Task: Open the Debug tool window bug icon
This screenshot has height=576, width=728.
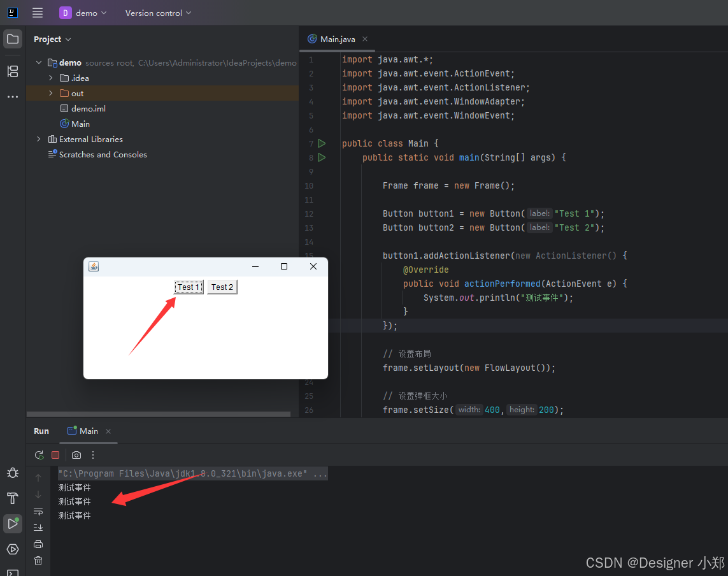Action: [x=13, y=473]
